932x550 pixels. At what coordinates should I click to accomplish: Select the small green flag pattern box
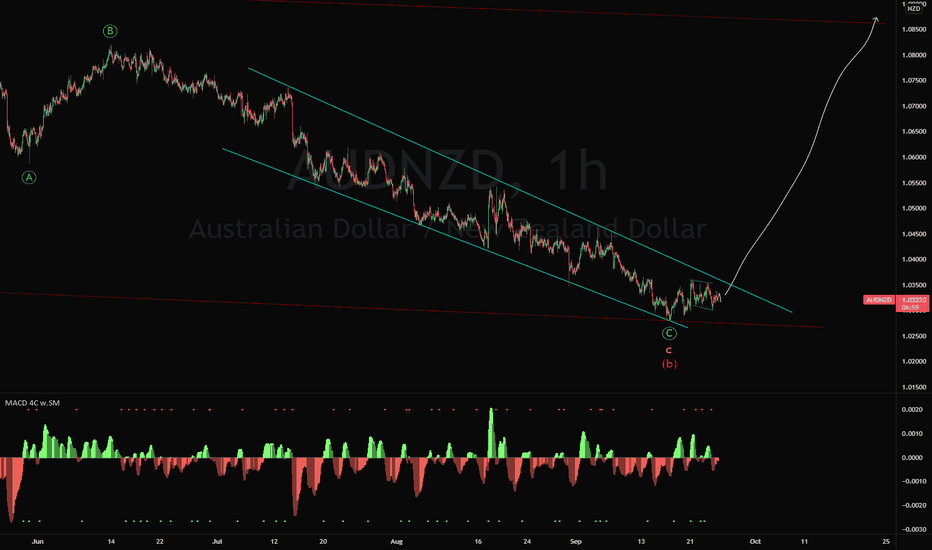[702, 294]
